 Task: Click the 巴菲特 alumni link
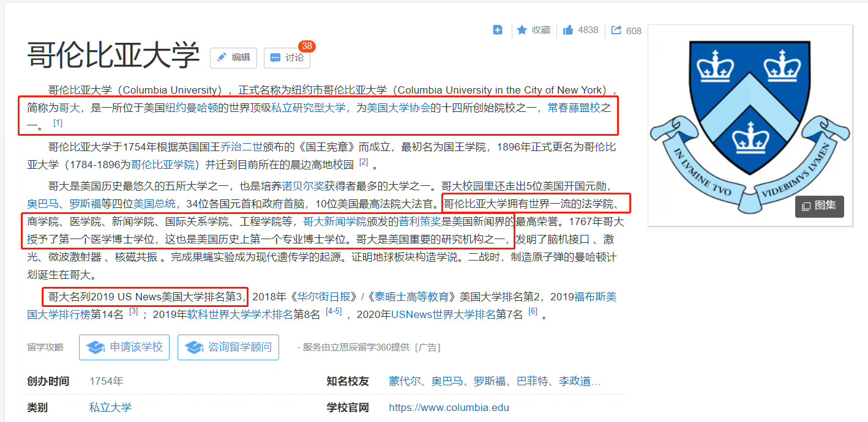pyautogui.click(x=533, y=382)
